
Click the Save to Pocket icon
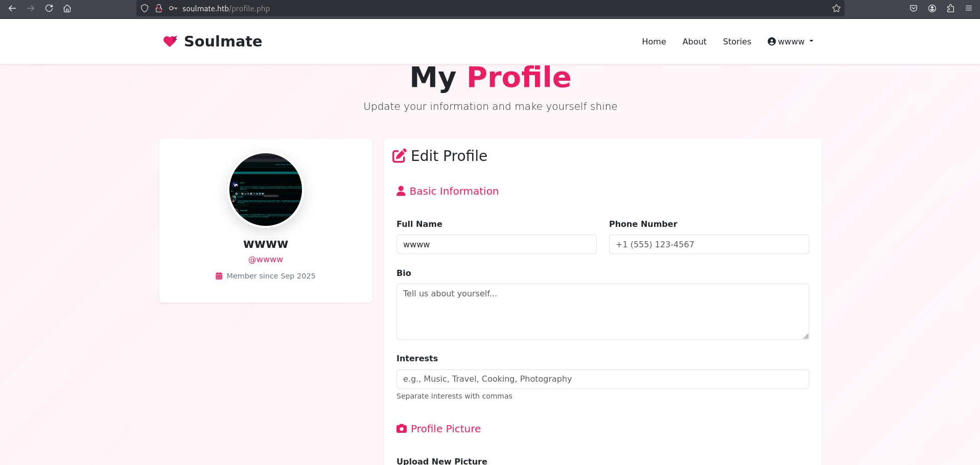tap(914, 8)
